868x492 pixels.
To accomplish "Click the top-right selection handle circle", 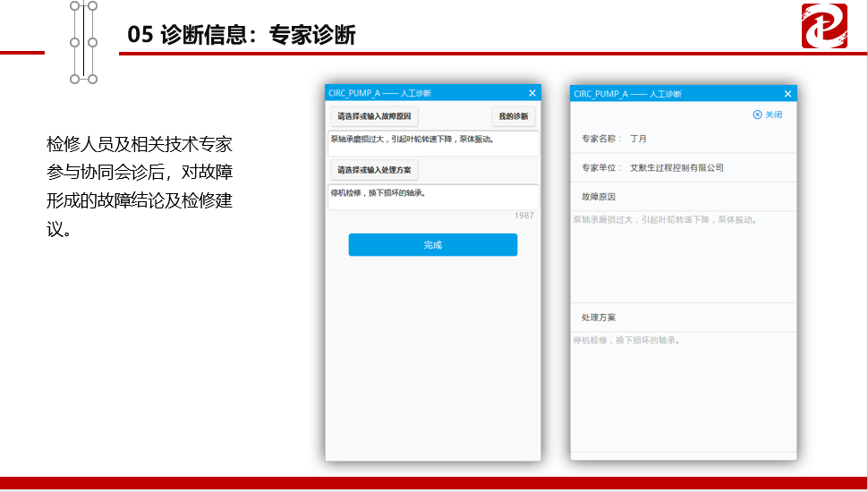I will 92,6.
